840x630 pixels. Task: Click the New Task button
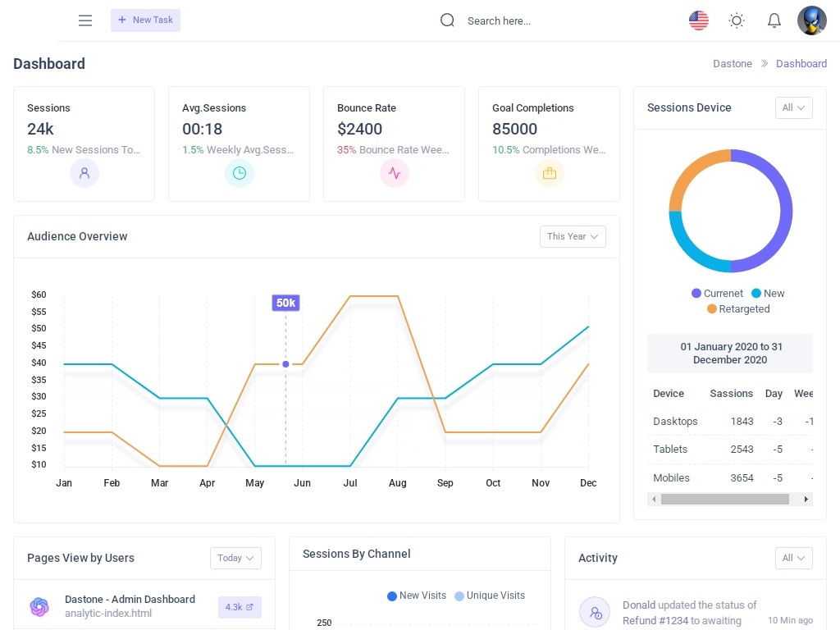[145, 21]
